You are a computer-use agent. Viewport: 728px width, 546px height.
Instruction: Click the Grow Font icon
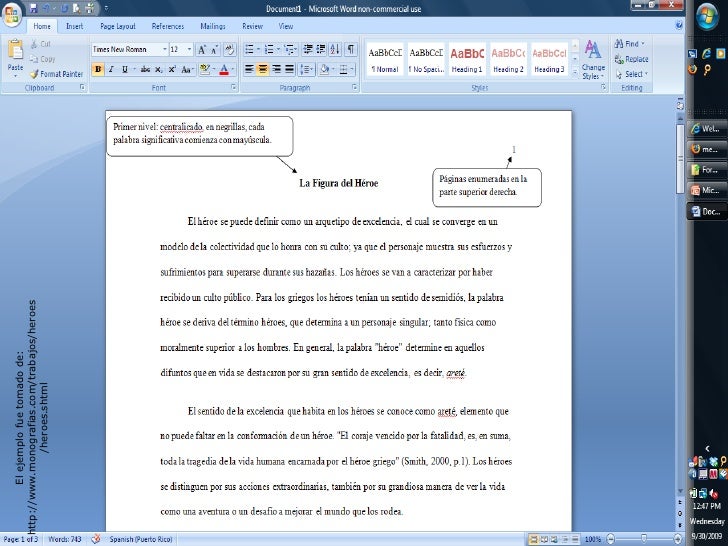[204, 48]
